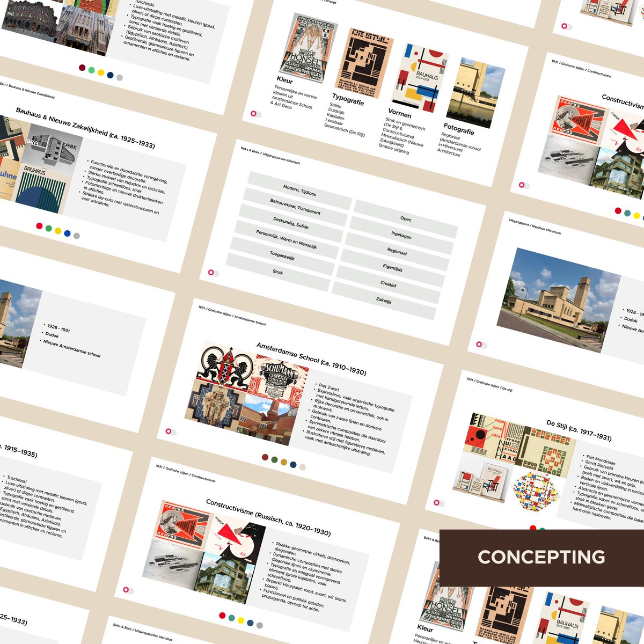Click the cream dot under Amsterdamse School
Viewport: 644px width, 644px height.
[x=303, y=467]
